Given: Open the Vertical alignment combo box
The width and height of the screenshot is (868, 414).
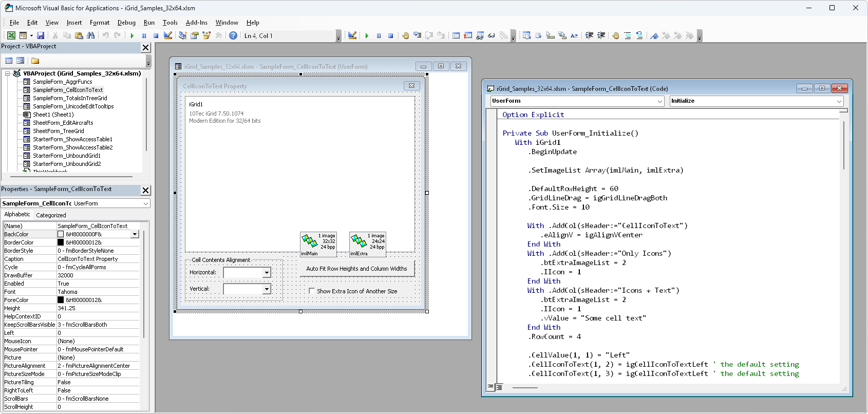Looking at the screenshot, I should point(267,289).
